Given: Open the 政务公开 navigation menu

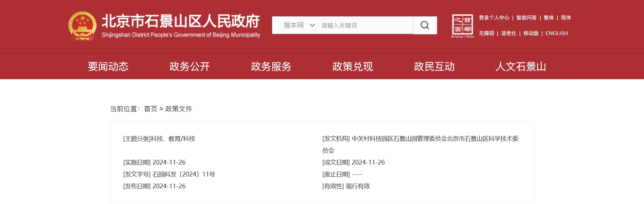Looking at the screenshot, I should [190, 67].
